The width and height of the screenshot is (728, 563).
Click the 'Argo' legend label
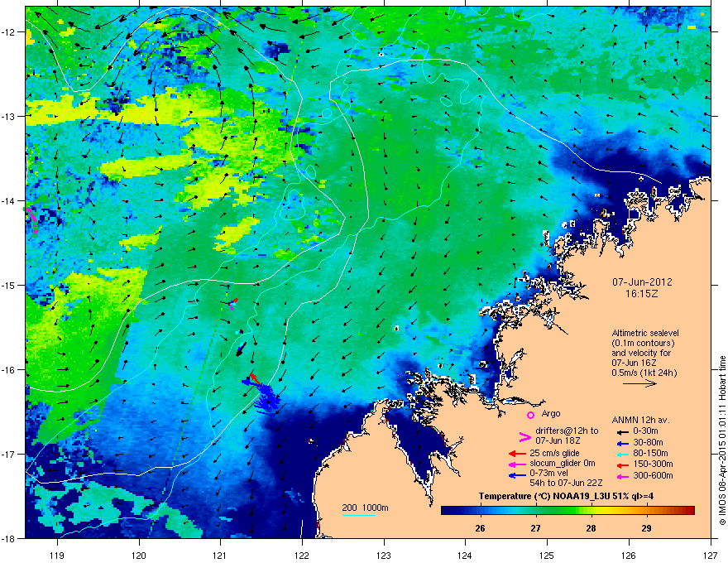551,413
